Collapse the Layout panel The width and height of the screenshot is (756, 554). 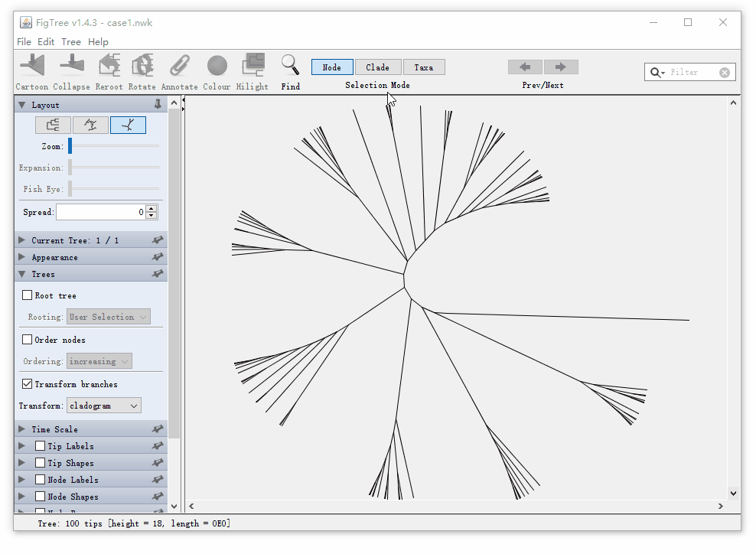coord(21,105)
